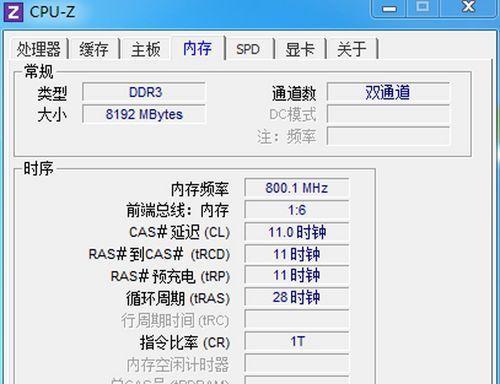The image size is (500, 384).
Task: Click the tRCD 11 时钟 value
Action: click(x=297, y=254)
